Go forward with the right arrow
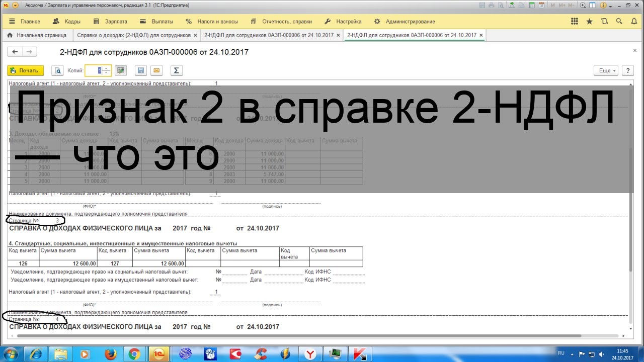Image resolution: width=644 pixels, height=362 pixels. pyautogui.click(x=29, y=52)
